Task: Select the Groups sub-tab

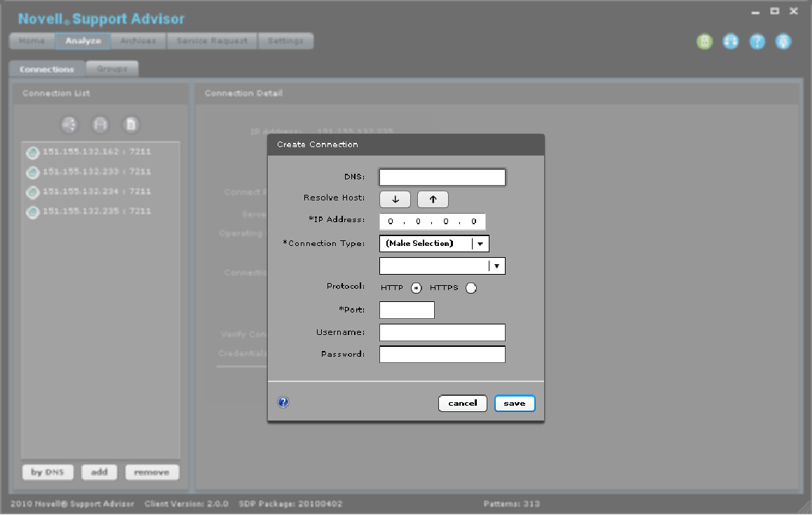Action: [x=112, y=69]
